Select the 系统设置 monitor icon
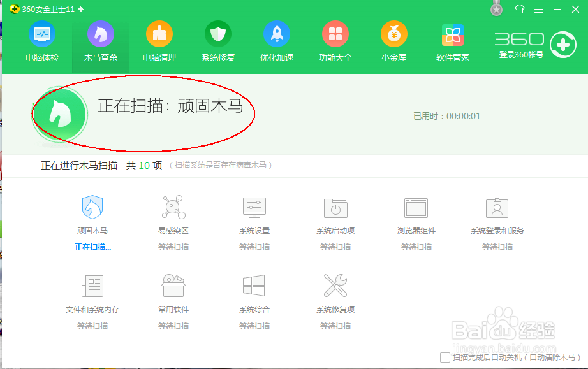The image size is (588, 369). pyautogui.click(x=254, y=208)
